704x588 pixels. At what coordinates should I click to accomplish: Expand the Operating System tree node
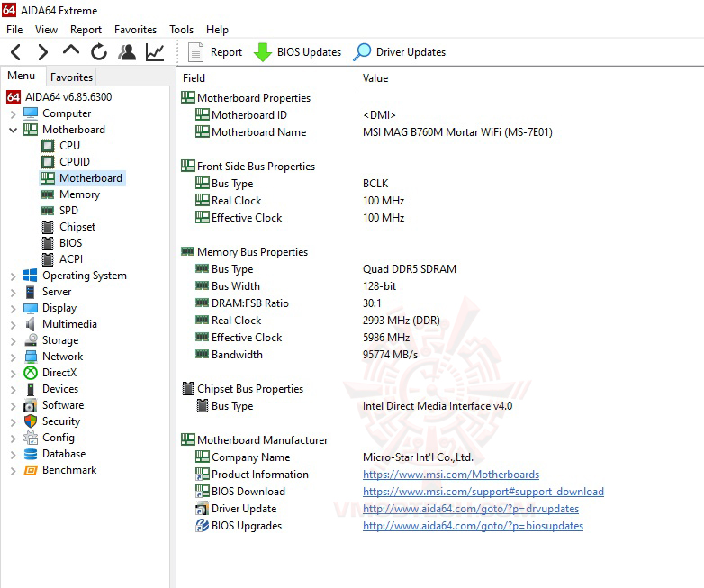coord(13,276)
